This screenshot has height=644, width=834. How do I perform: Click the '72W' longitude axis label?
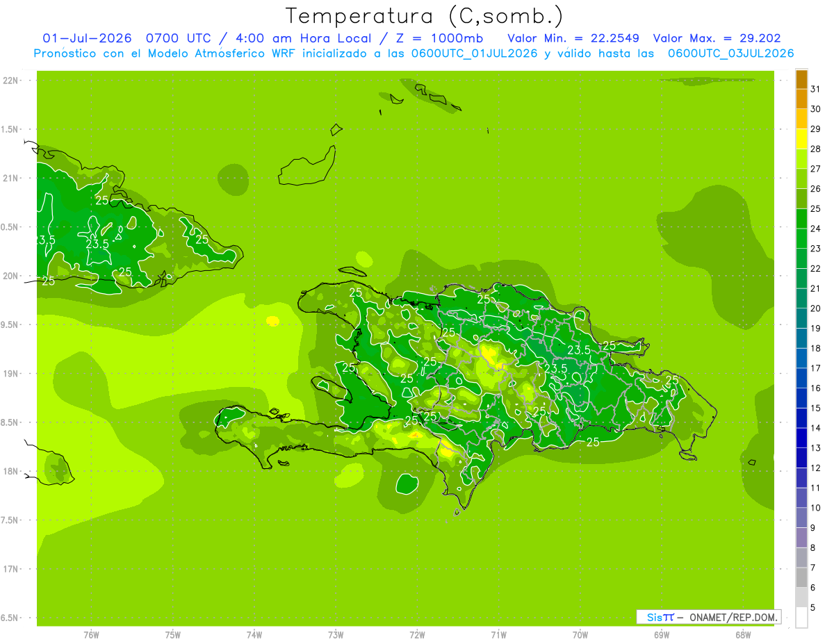point(417,634)
